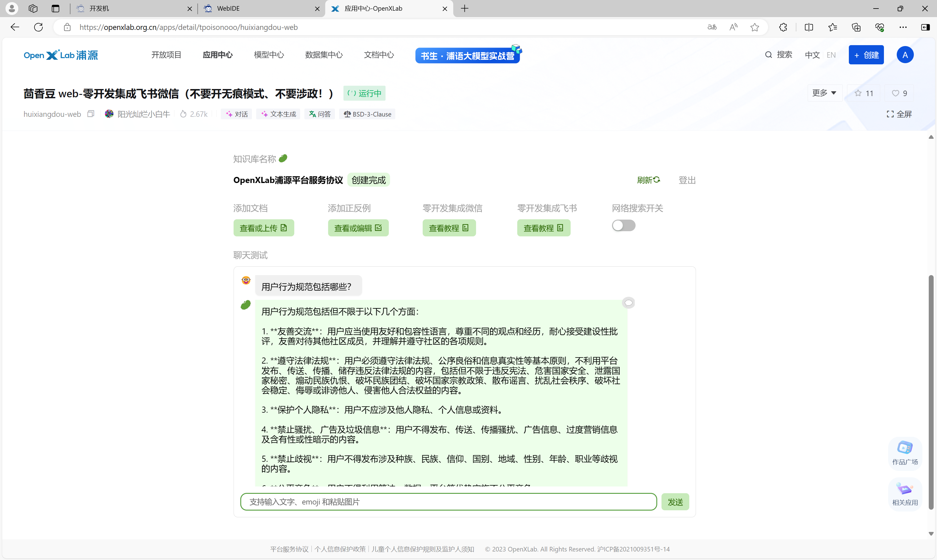The width and height of the screenshot is (937, 560).
Task: Open the 应用中心 menu
Action: point(218,55)
